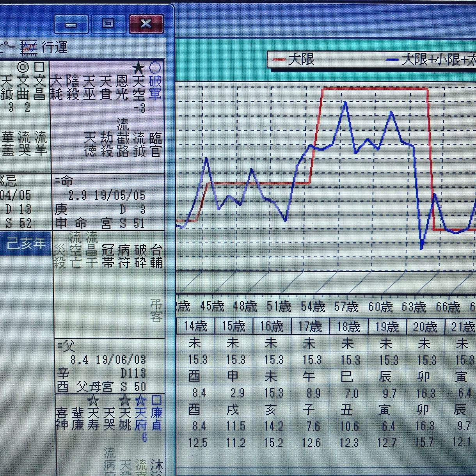The width and height of the screenshot is (476, 476).
Task: Click the 天巫 star name
Action: (x=89, y=87)
